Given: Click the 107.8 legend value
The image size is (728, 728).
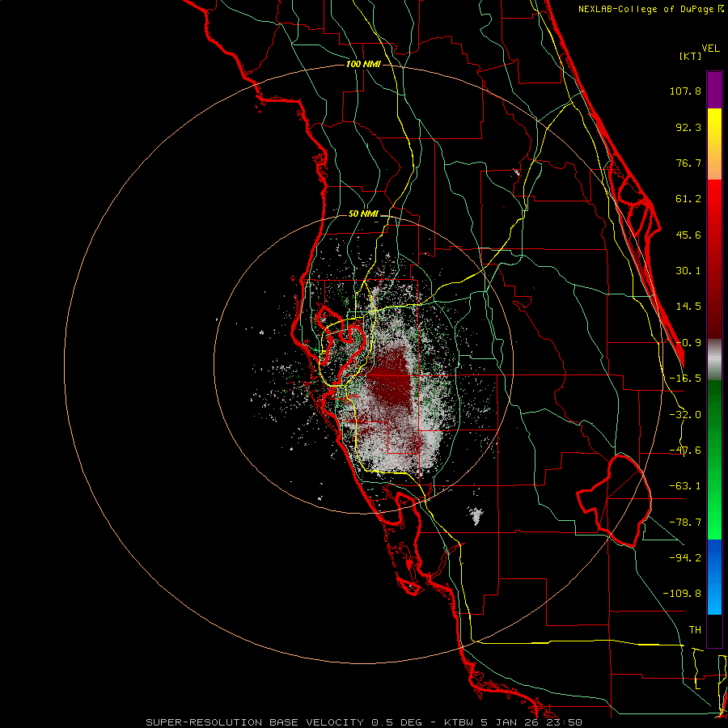Looking at the screenshot, I should [x=685, y=91].
